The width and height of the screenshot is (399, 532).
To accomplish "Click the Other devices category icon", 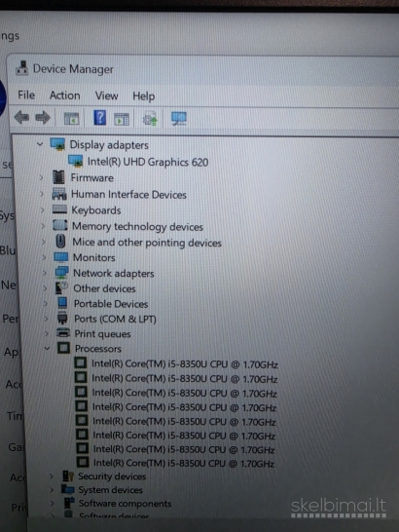I will click(x=61, y=287).
